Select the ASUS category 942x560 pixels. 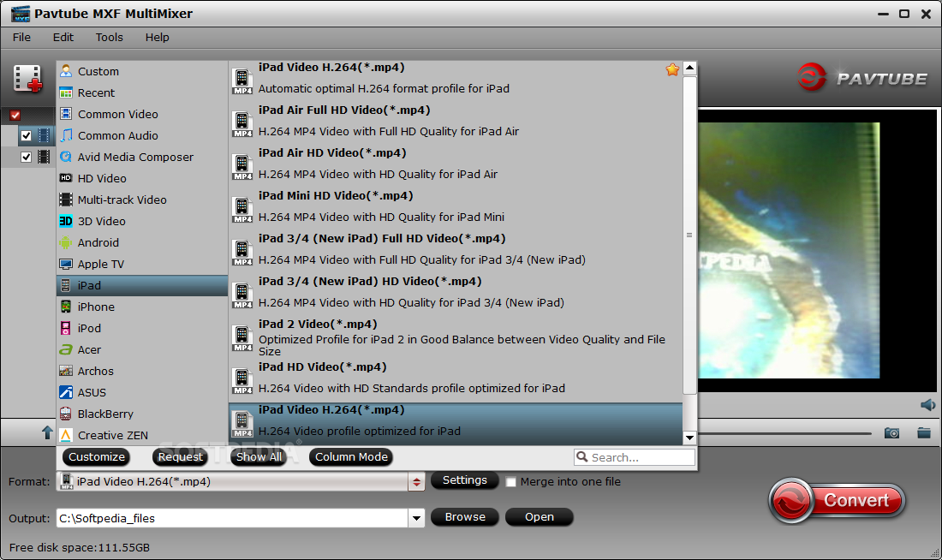pos(142,393)
